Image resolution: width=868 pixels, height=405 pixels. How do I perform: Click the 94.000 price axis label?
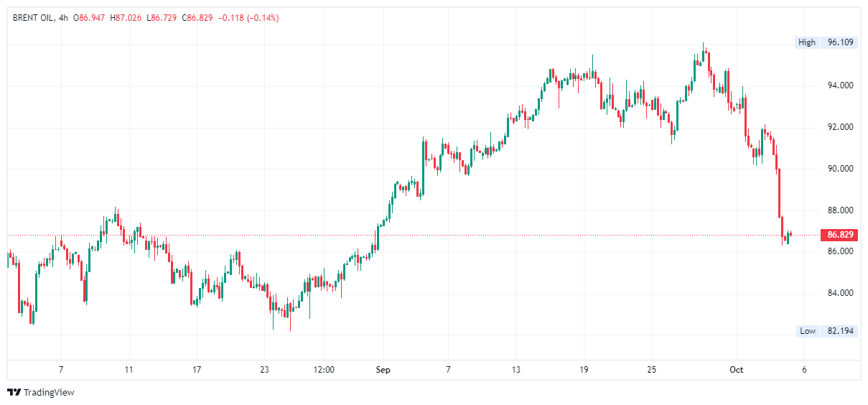[840, 85]
